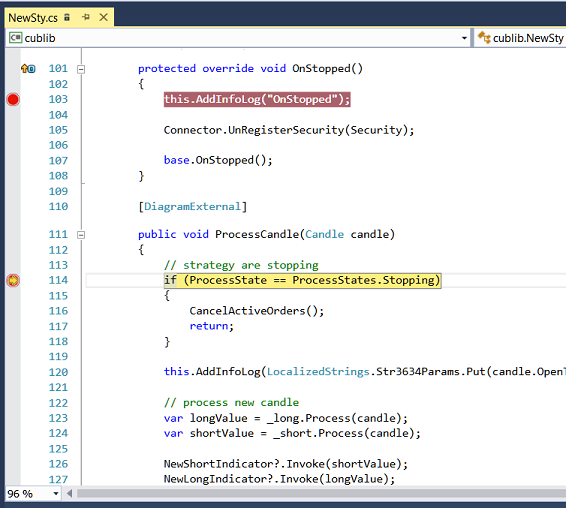Click the DiagramExternal attribute
Image resolution: width=566 pixels, height=508 pixels.
(x=192, y=207)
